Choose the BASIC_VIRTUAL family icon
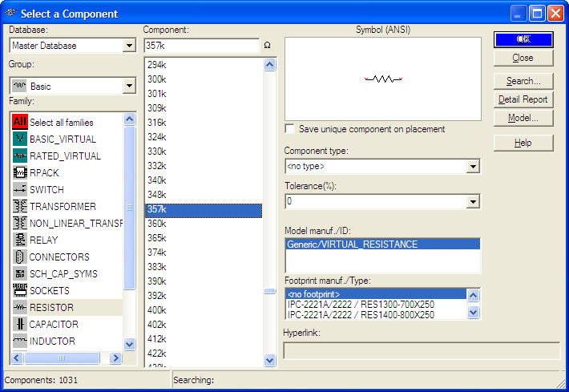 (19, 139)
